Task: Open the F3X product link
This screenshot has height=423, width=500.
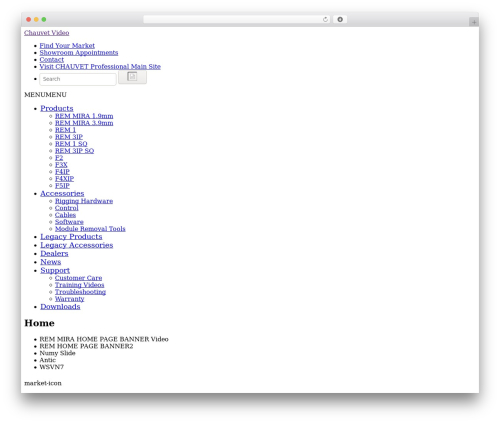Action: (61, 165)
